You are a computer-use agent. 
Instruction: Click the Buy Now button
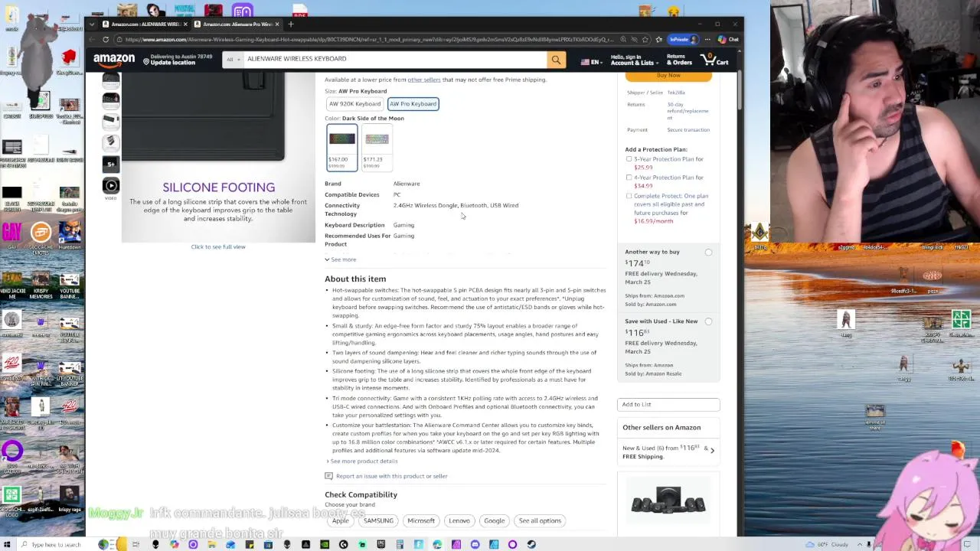coord(668,76)
